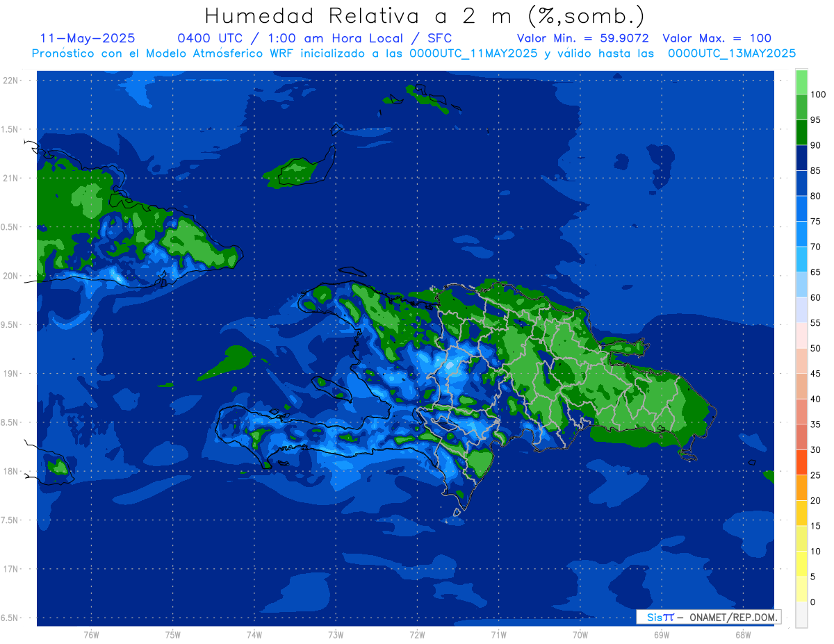Click the legend label "85"
Screen dimensions: 834x644
click(x=815, y=171)
